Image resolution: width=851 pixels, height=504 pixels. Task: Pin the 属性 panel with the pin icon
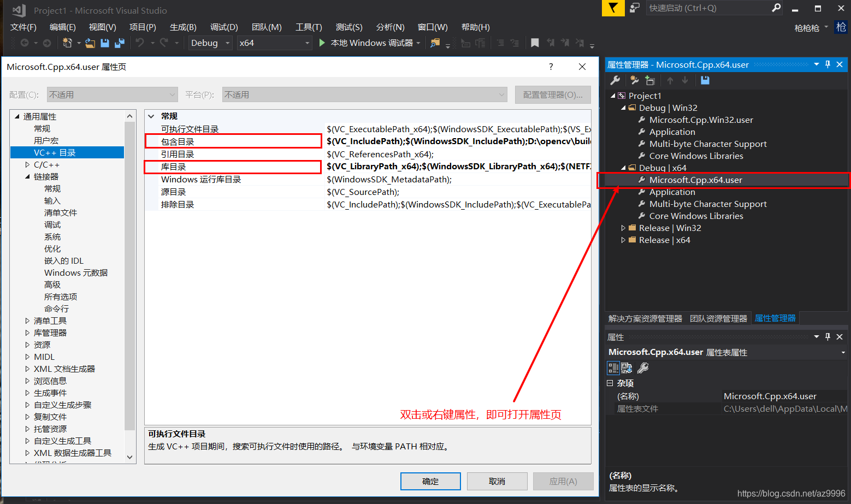click(828, 337)
